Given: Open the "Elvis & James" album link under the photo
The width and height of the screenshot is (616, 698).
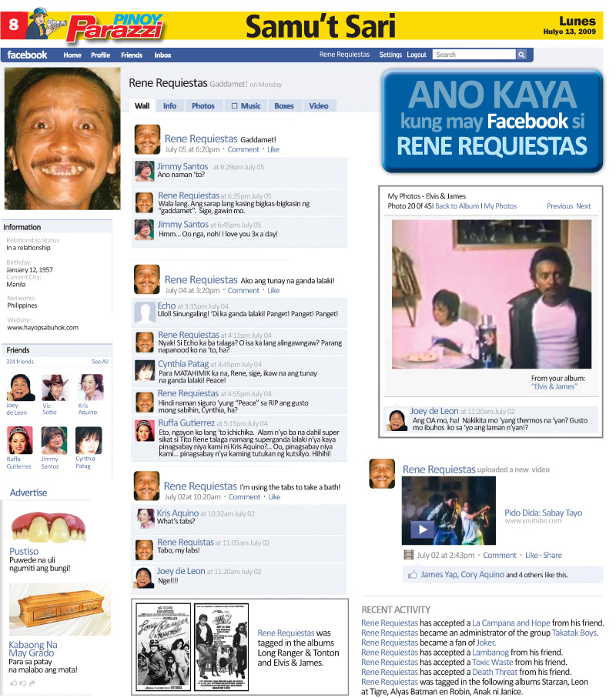Looking at the screenshot, I should [x=554, y=386].
